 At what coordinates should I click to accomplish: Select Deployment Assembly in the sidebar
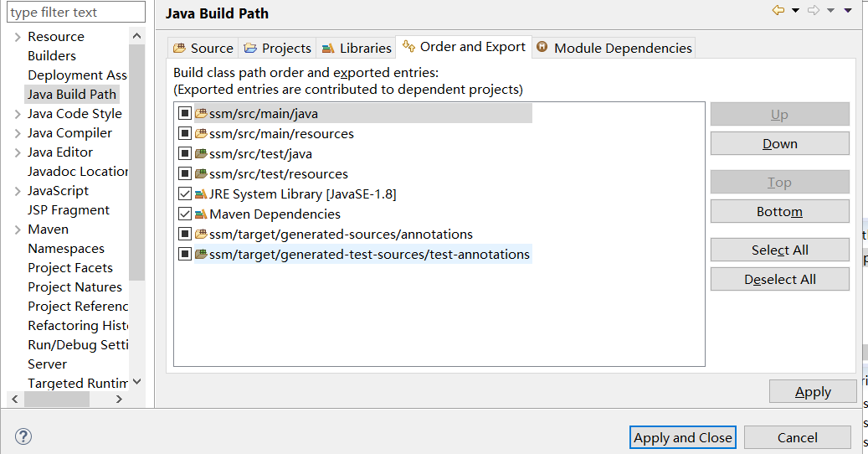[77, 75]
